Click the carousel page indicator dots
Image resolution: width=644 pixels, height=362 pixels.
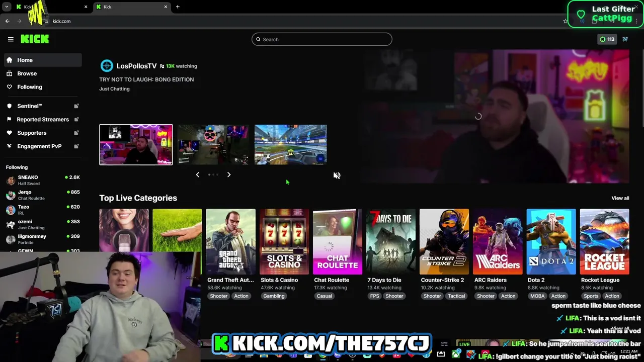coord(213,174)
